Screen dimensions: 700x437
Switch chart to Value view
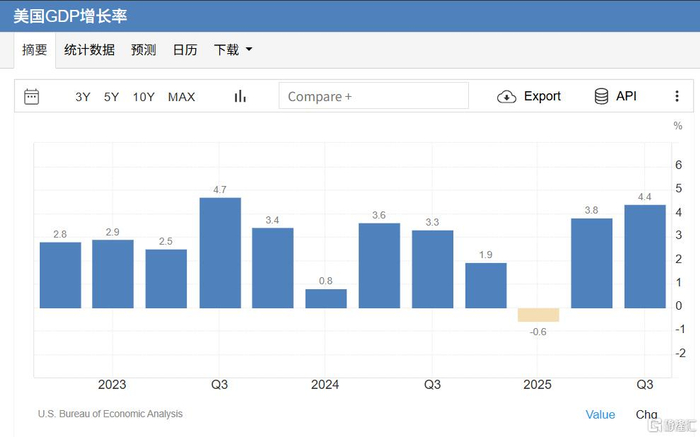coord(600,415)
